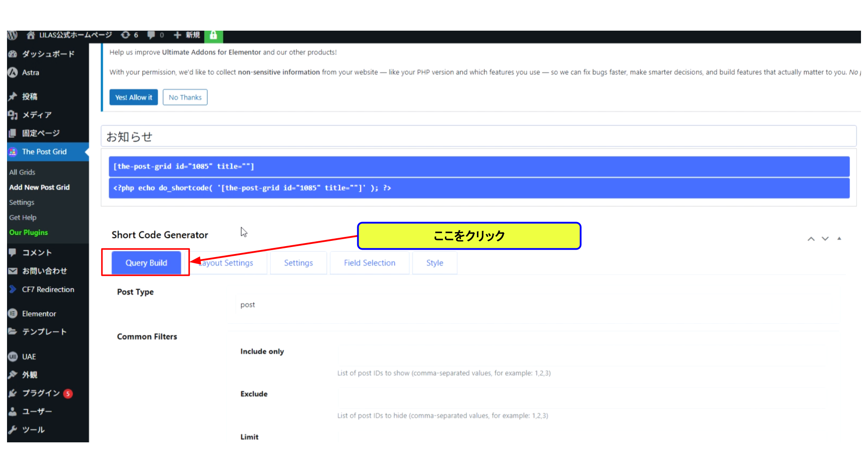The width and height of the screenshot is (868, 473).
Task: Click The Post Grid menu icon
Action: (13, 152)
